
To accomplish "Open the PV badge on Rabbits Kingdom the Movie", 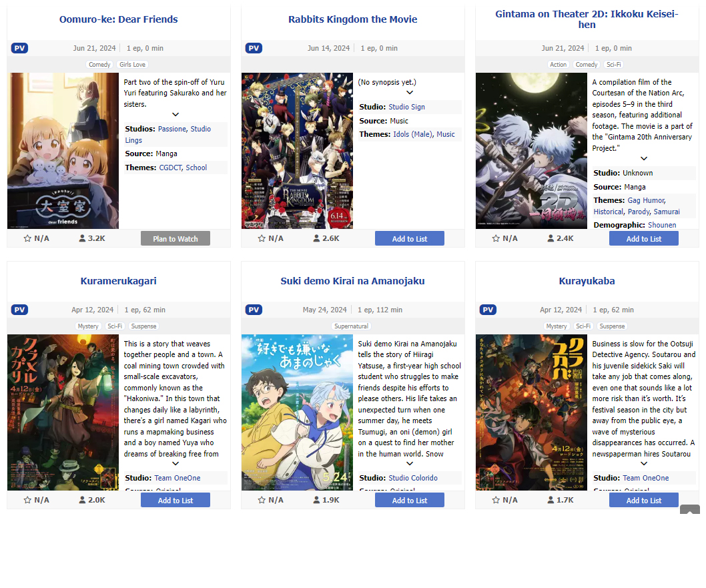I will coord(254,48).
